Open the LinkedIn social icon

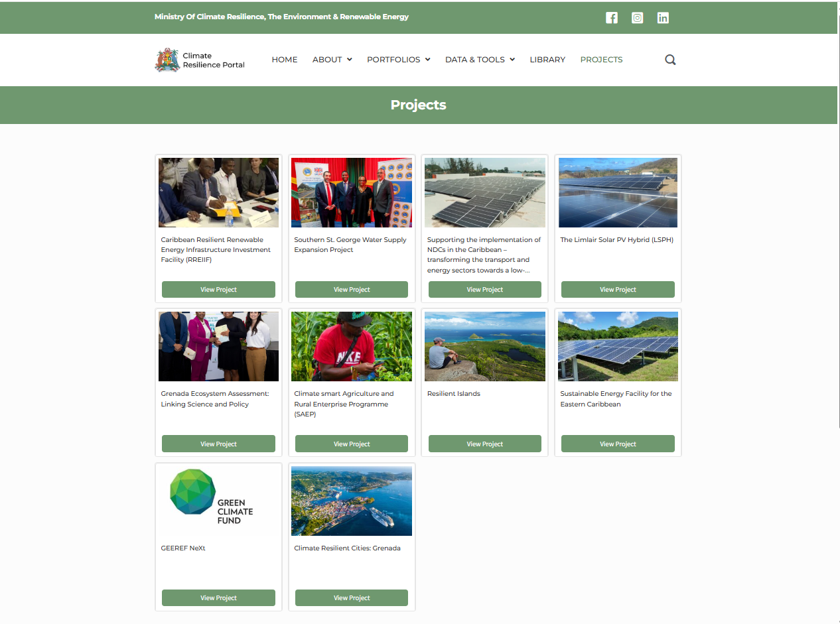(663, 18)
